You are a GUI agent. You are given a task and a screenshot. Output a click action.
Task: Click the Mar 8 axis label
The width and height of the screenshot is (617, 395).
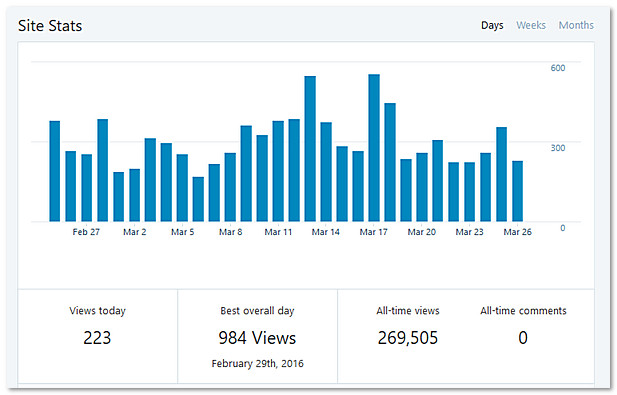231,232
